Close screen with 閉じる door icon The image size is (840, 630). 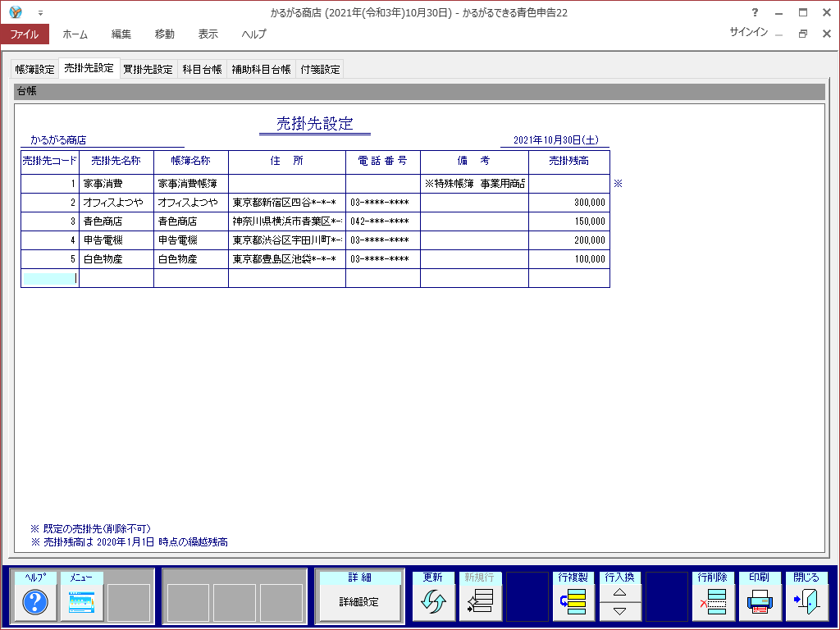point(807,601)
